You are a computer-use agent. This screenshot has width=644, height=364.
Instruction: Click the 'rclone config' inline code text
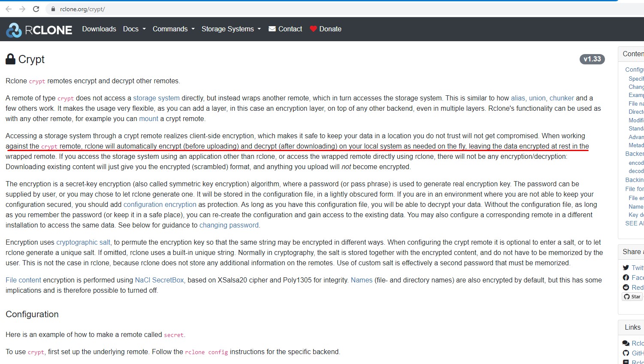206,352
